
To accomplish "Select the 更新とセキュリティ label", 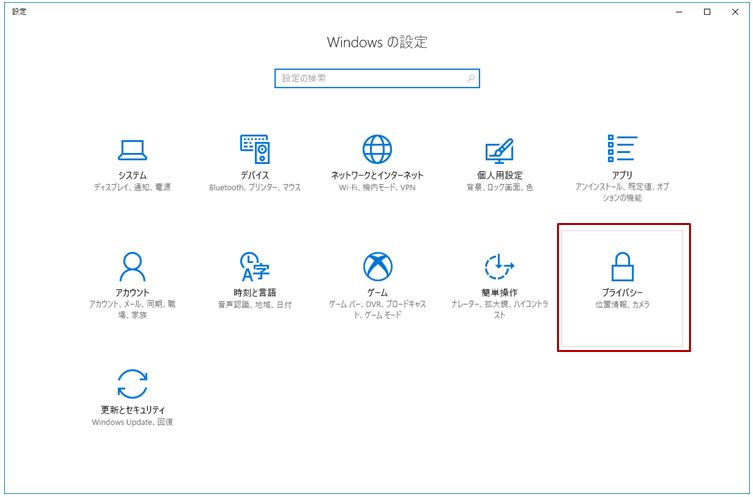I will pyautogui.click(x=133, y=410).
